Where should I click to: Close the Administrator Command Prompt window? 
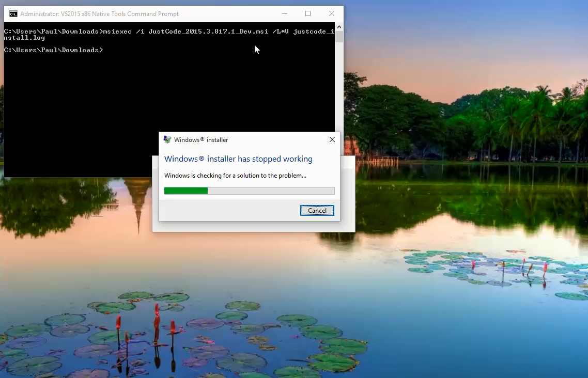pyautogui.click(x=332, y=13)
